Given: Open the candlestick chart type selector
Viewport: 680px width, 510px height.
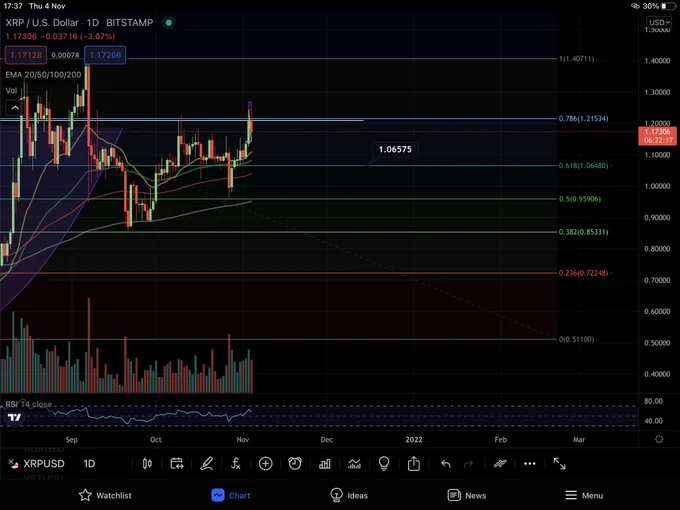Looking at the screenshot, I should [x=147, y=464].
